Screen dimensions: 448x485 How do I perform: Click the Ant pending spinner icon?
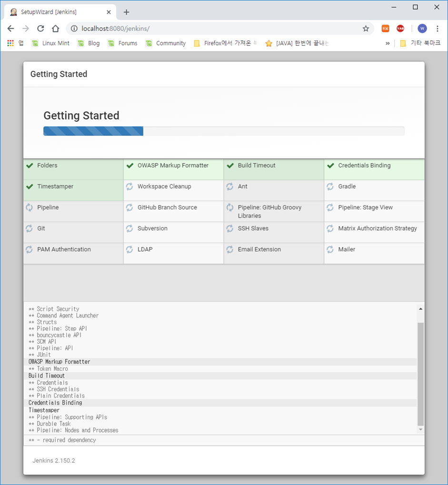coord(229,187)
